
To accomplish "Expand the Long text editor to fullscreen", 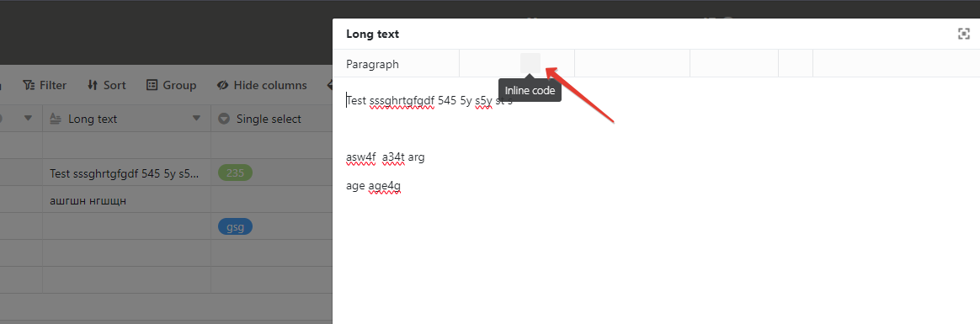I will click(964, 34).
